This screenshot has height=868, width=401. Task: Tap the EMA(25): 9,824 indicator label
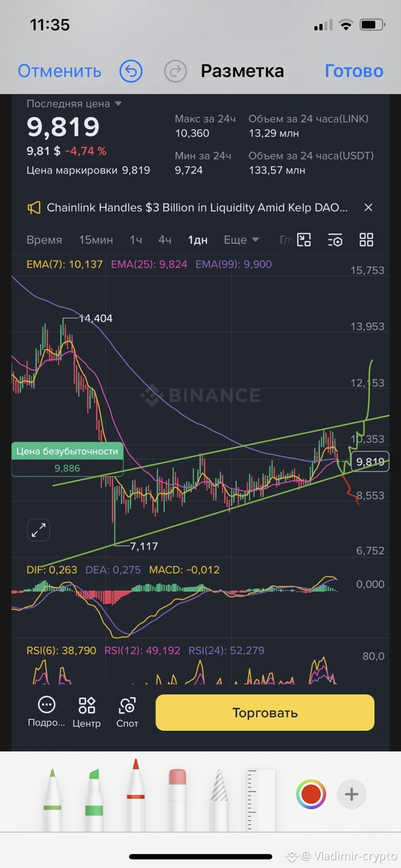(149, 264)
